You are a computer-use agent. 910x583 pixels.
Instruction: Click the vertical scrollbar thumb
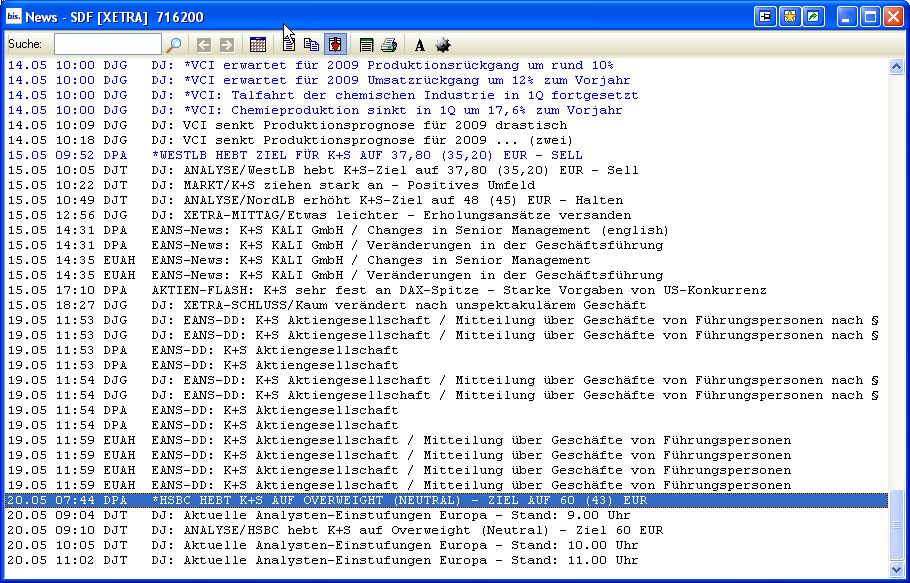(x=896, y=525)
